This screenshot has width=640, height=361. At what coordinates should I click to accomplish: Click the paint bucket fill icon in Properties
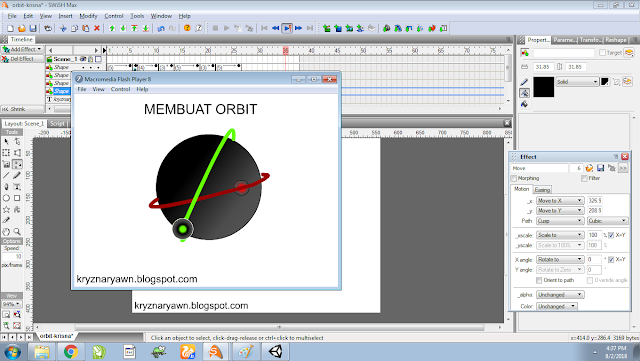[x=524, y=104]
